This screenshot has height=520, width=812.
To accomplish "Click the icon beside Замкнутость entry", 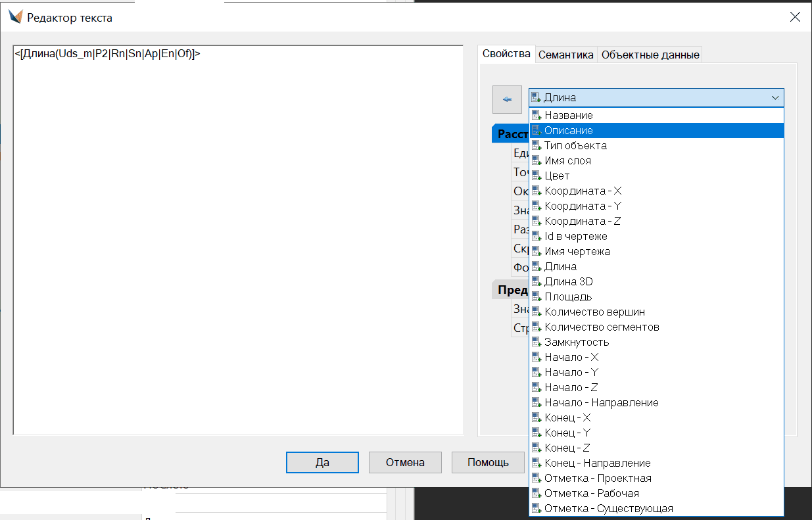I will (x=537, y=342).
